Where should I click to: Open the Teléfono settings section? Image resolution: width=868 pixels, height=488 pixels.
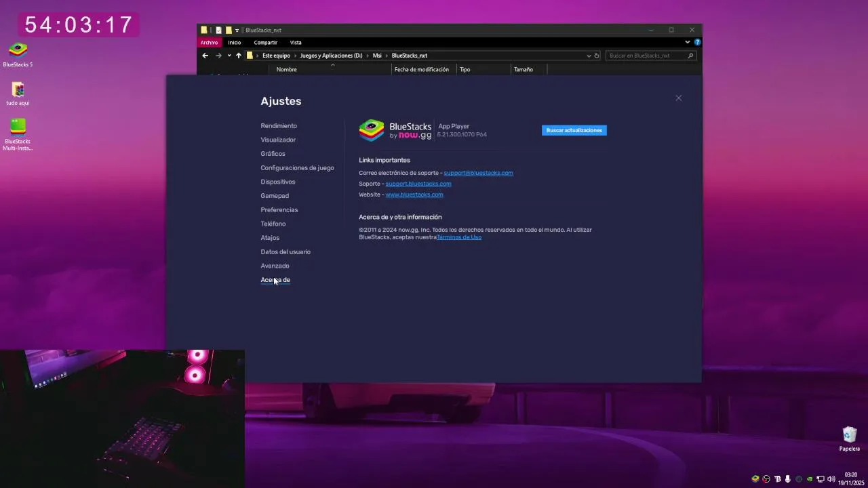point(273,224)
